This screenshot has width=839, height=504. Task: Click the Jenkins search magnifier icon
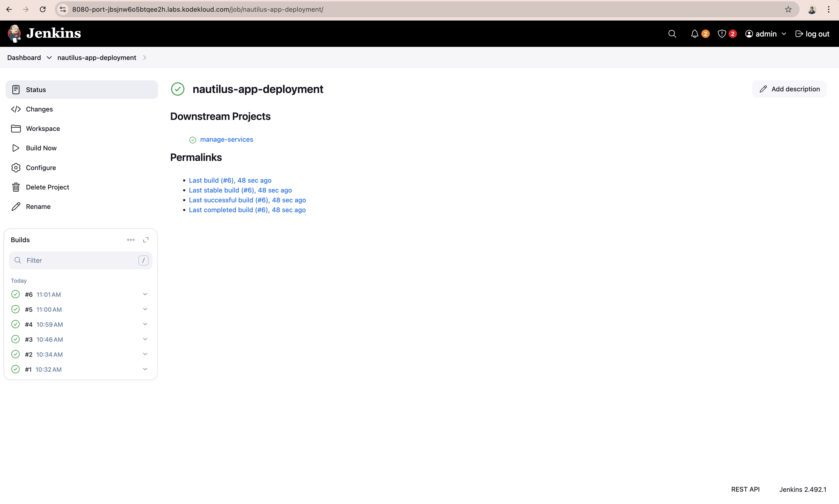672,34
